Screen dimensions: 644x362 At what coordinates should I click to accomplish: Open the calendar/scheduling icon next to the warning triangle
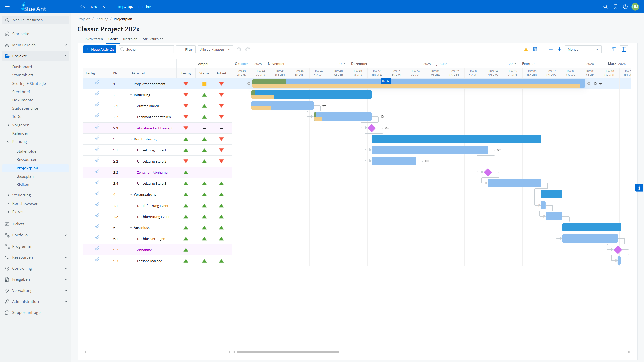point(535,49)
